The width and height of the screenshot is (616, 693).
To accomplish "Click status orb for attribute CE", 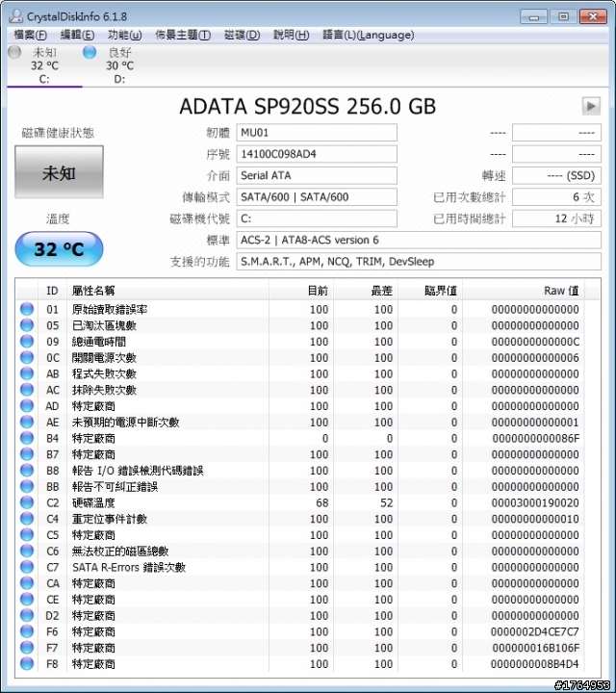I will point(27,600).
